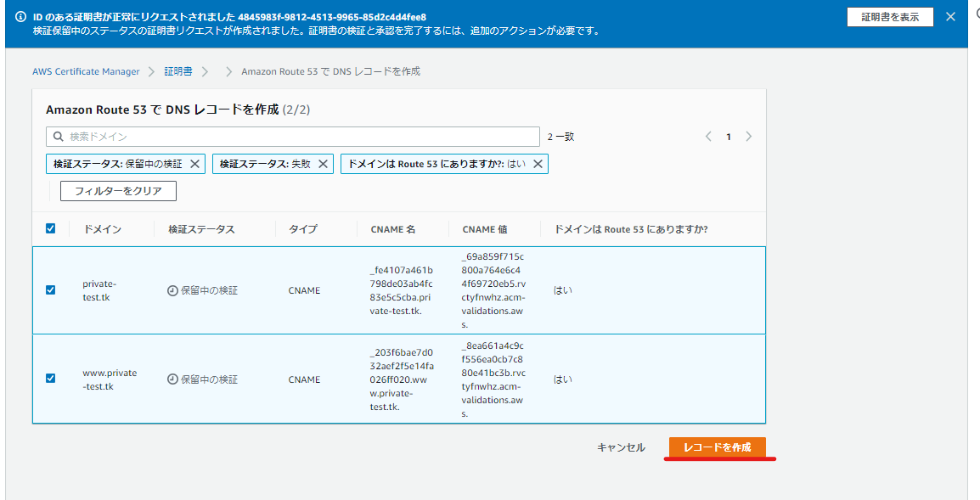The height and width of the screenshot is (500, 980).
Task: Click the orange レコードを作成 button
Action: pos(718,447)
